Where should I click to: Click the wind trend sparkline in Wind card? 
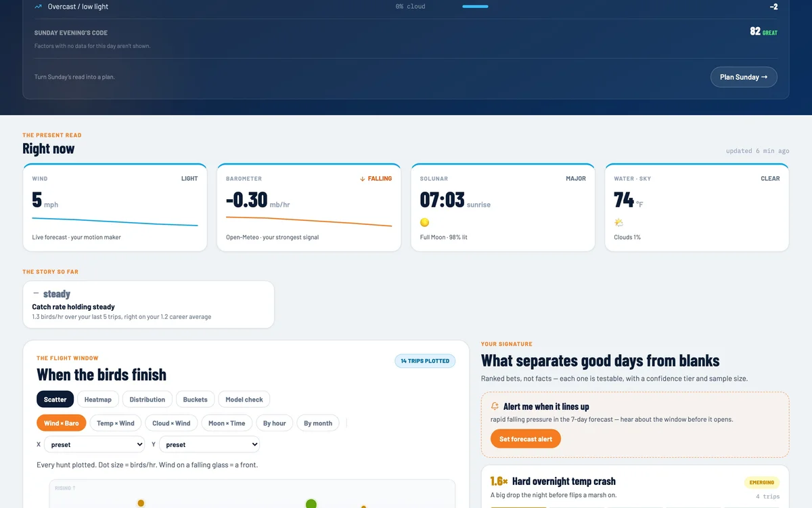click(x=115, y=221)
